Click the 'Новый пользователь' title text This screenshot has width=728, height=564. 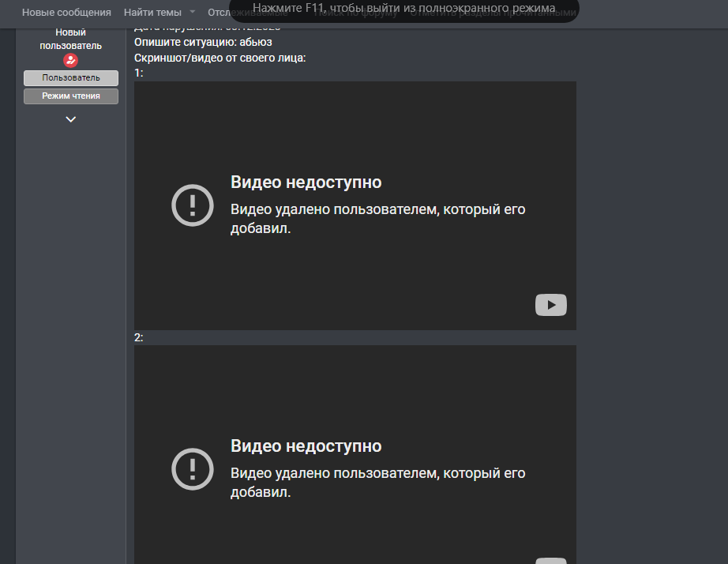(x=70, y=39)
